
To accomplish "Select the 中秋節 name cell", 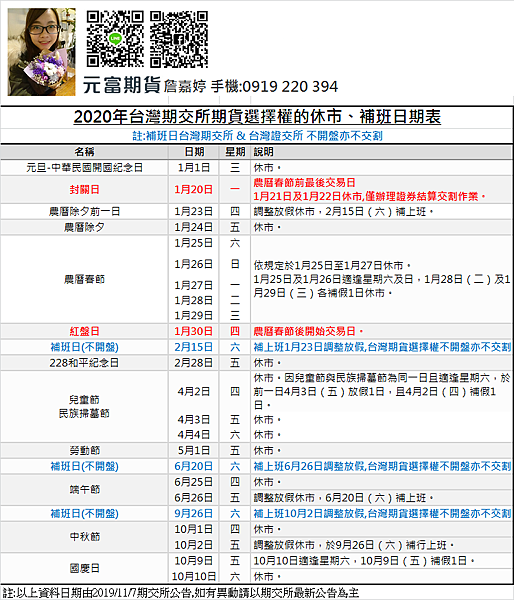I will point(84,537).
